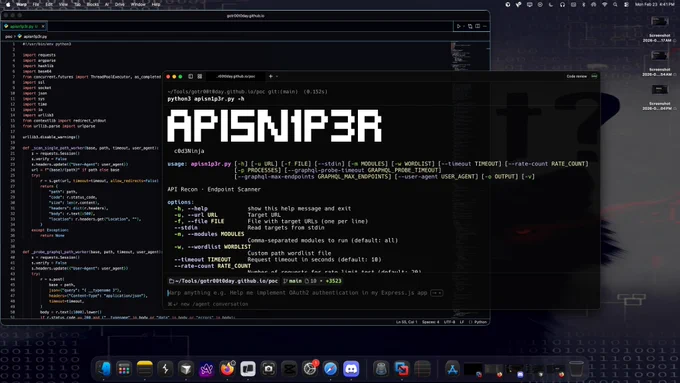Open the Warp application menu
Image resolution: width=680 pixels, height=383 pixels.
tap(21, 4)
